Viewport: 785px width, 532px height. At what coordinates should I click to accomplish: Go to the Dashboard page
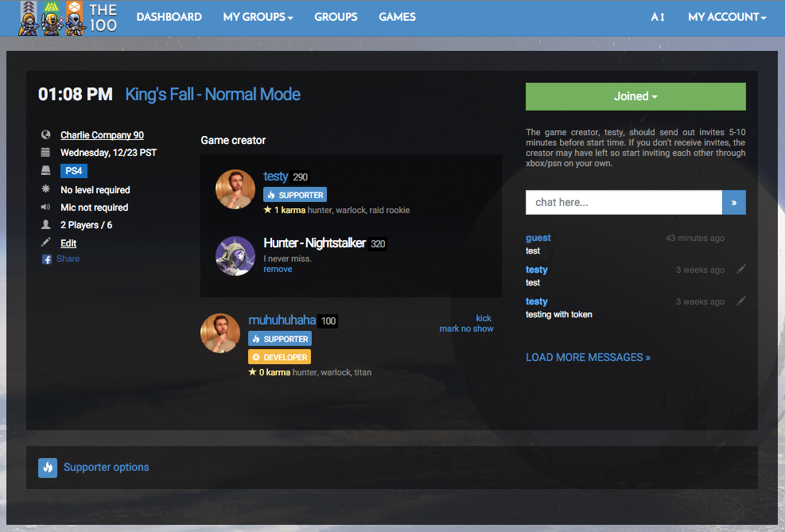169,17
